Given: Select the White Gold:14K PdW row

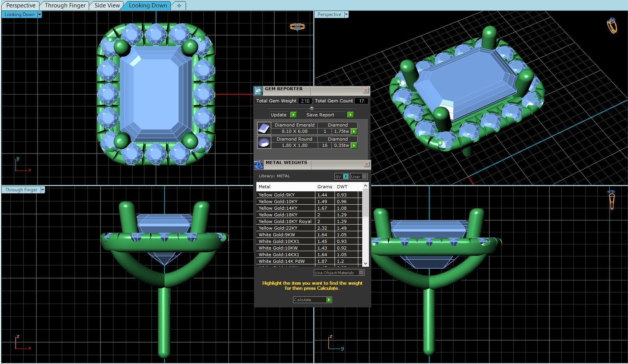Looking at the screenshot, I should 310,261.
